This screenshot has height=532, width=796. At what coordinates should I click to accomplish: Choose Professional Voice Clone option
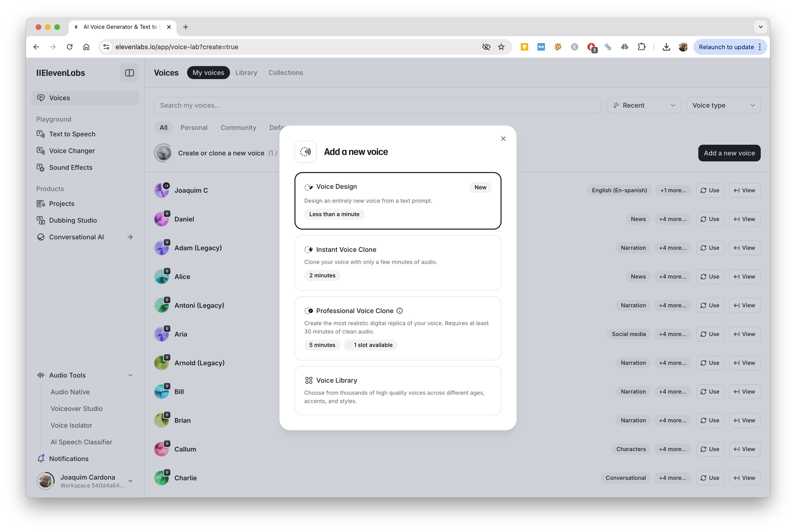point(398,328)
